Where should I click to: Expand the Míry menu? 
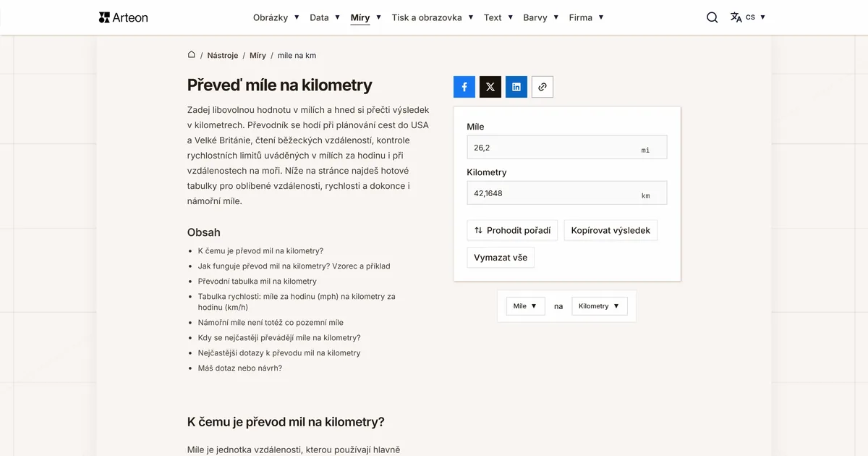click(366, 17)
